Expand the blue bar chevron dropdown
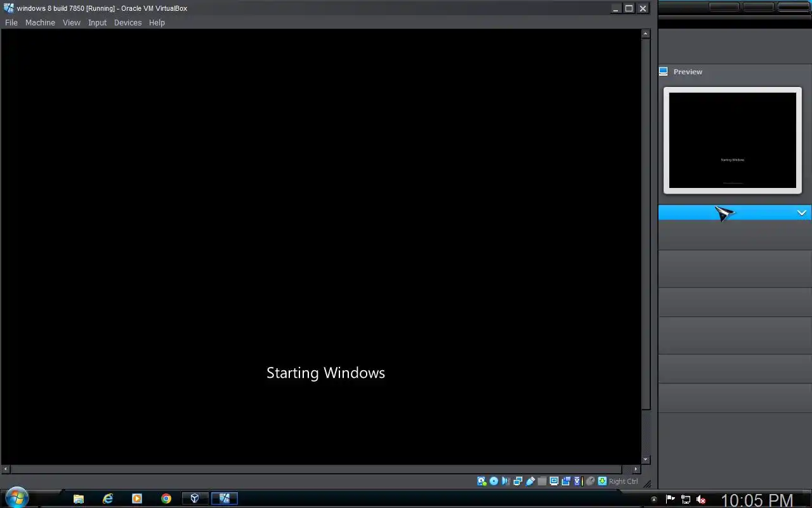The height and width of the screenshot is (508, 812). click(802, 213)
